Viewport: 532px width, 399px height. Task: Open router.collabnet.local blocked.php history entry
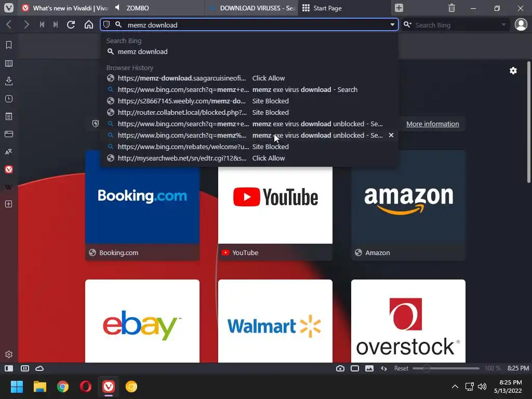coord(249,112)
